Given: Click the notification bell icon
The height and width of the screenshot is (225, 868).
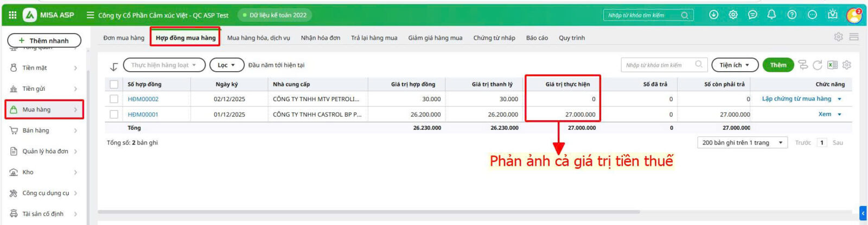Looking at the screenshot, I should 771,15.
